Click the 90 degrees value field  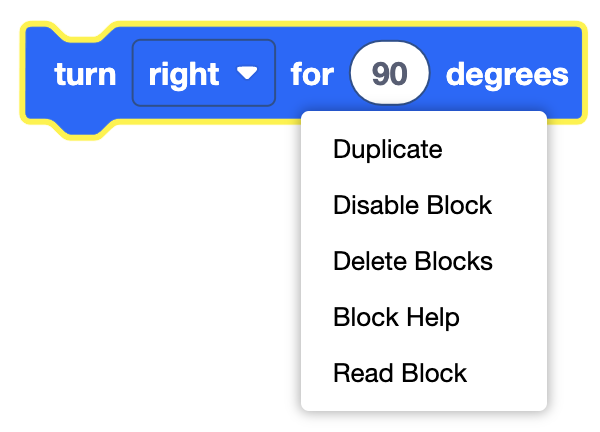[x=389, y=74]
